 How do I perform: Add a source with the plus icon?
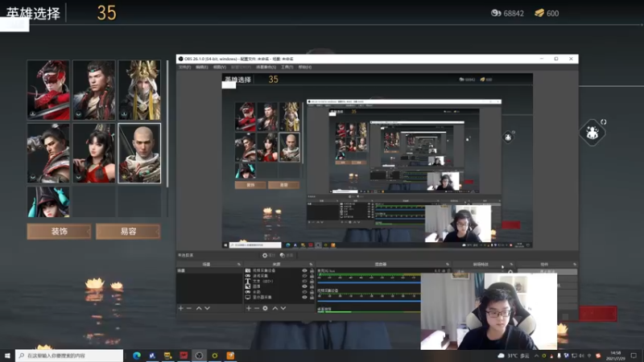point(249,308)
